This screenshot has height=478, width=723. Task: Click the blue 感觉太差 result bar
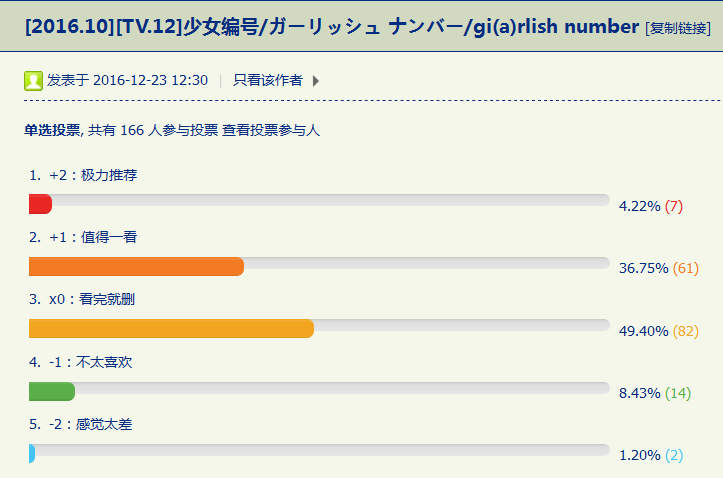click(32, 453)
